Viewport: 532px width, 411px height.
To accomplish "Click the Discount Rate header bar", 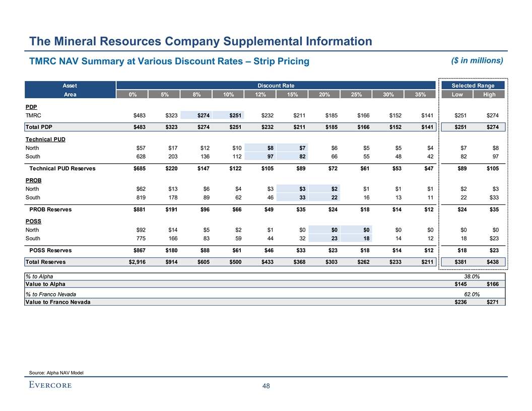I will click(x=276, y=86).
